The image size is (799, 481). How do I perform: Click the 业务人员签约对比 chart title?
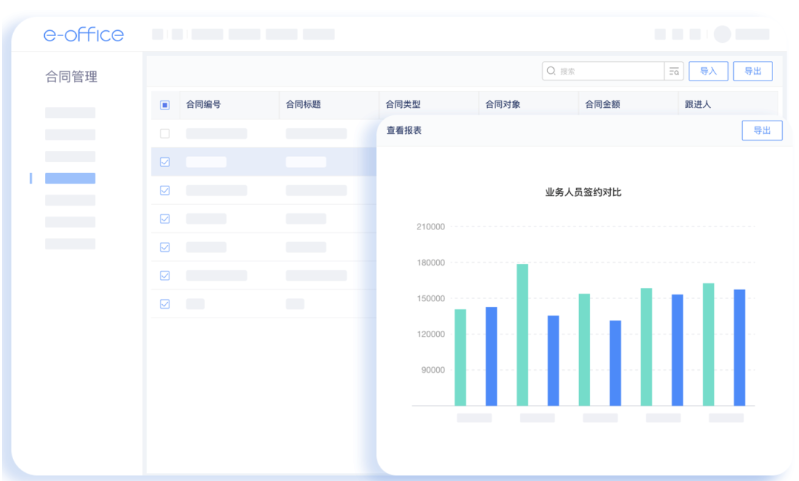[583, 191]
